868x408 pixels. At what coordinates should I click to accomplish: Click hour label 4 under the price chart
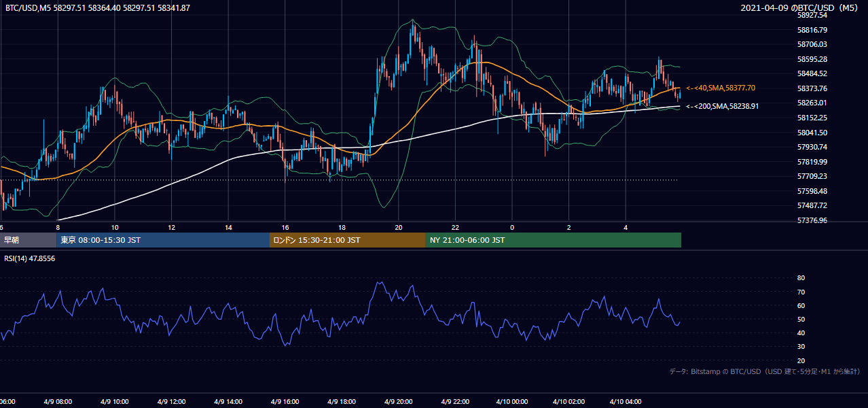[626, 227]
